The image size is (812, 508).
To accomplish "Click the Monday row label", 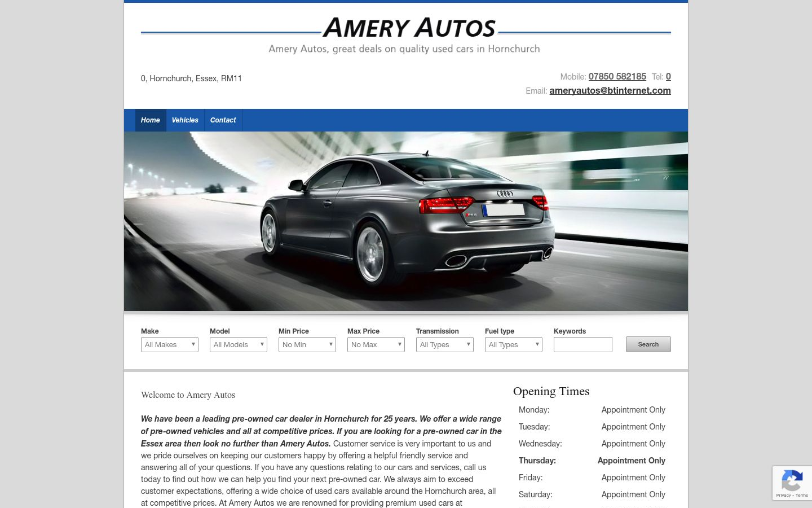I will [534, 410].
